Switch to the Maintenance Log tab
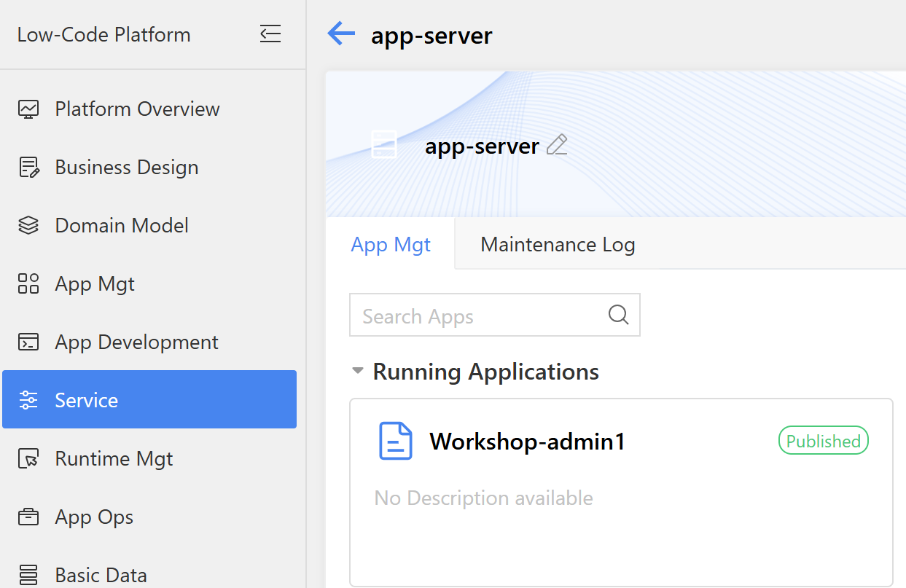 click(558, 245)
